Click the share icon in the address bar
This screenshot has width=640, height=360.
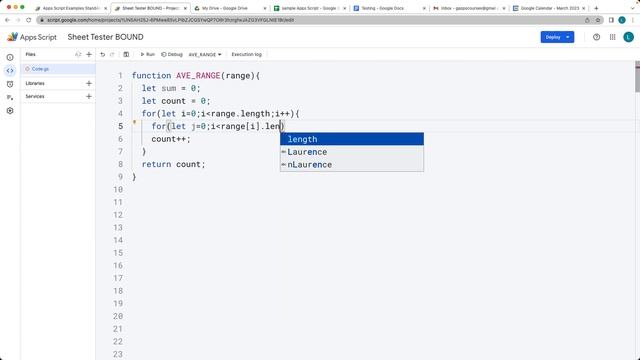click(587, 20)
